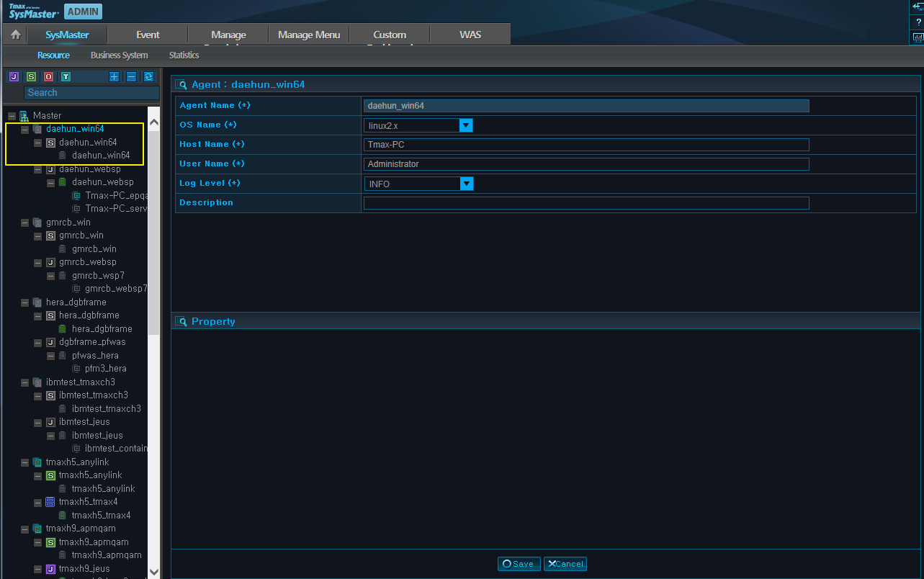Collapse all tree nodes with minus icon
Viewport: 924px width, 579px height.
(x=131, y=76)
